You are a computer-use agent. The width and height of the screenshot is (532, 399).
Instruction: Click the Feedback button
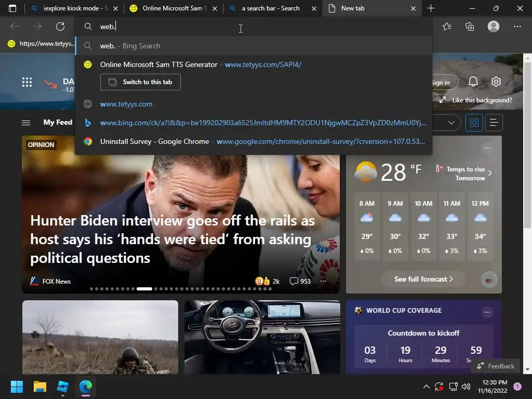[495, 366]
